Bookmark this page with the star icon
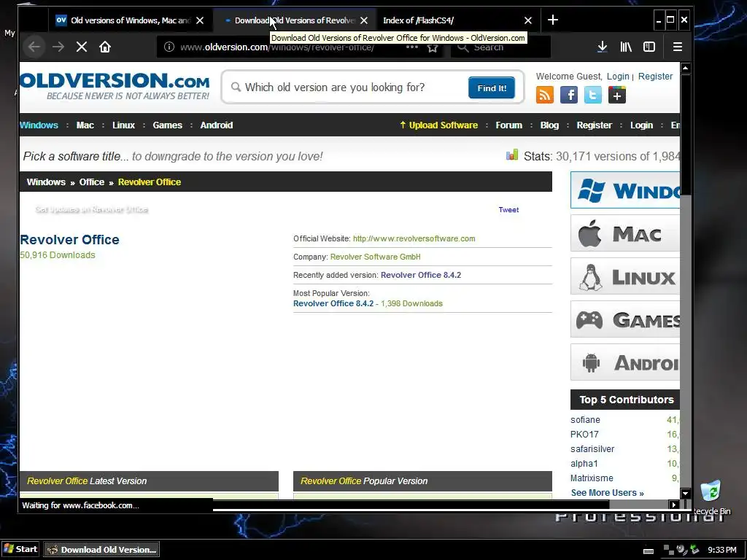Image resolution: width=747 pixels, height=560 pixels. 433,47
